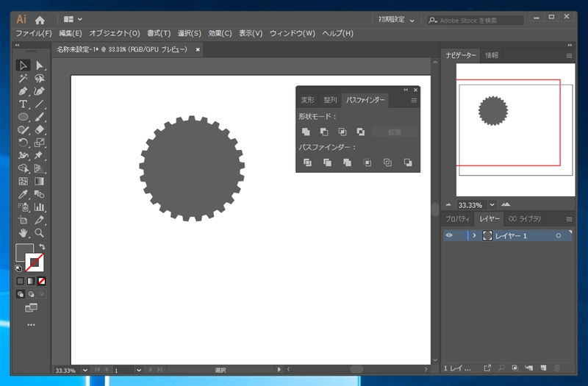Select the Gradient tool
The height and width of the screenshot is (386, 588).
[39, 181]
